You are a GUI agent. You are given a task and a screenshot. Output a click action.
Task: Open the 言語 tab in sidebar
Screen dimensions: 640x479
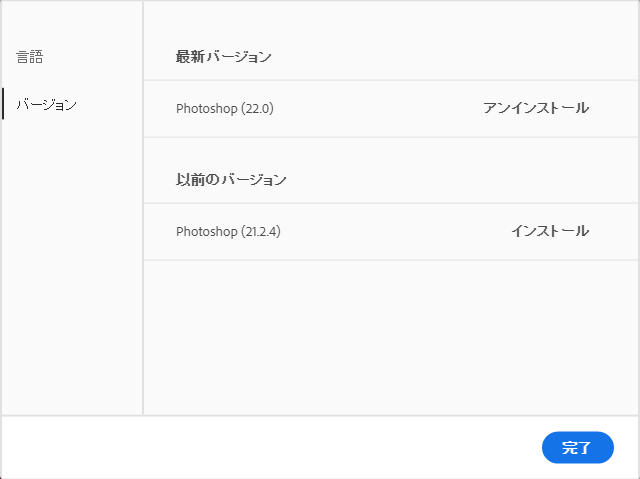pyautogui.click(x=29, y=57)
